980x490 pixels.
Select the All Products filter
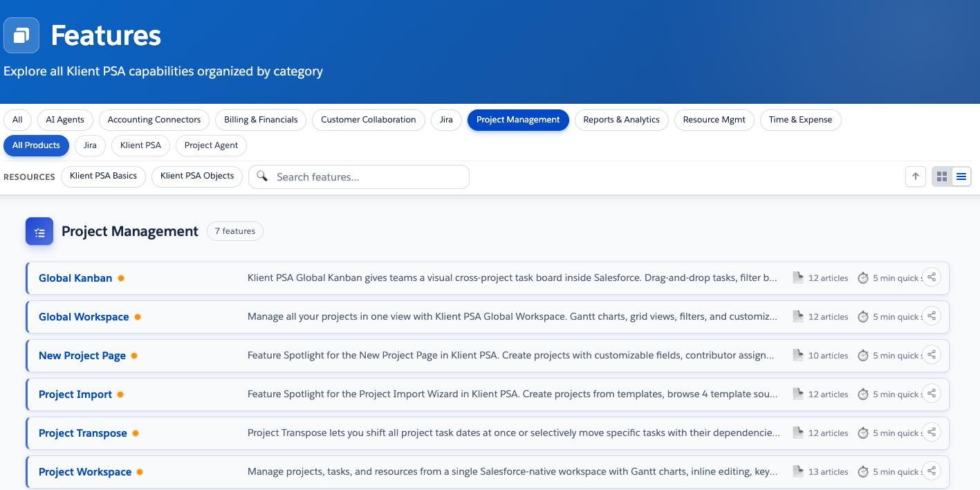tap(36, 145)
